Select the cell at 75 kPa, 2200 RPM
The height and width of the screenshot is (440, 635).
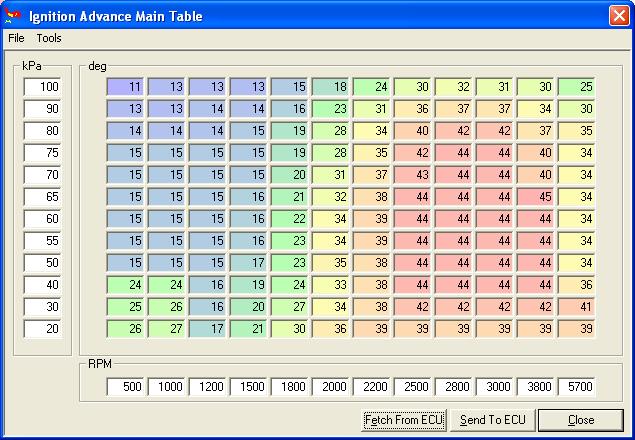click(371, 153)
